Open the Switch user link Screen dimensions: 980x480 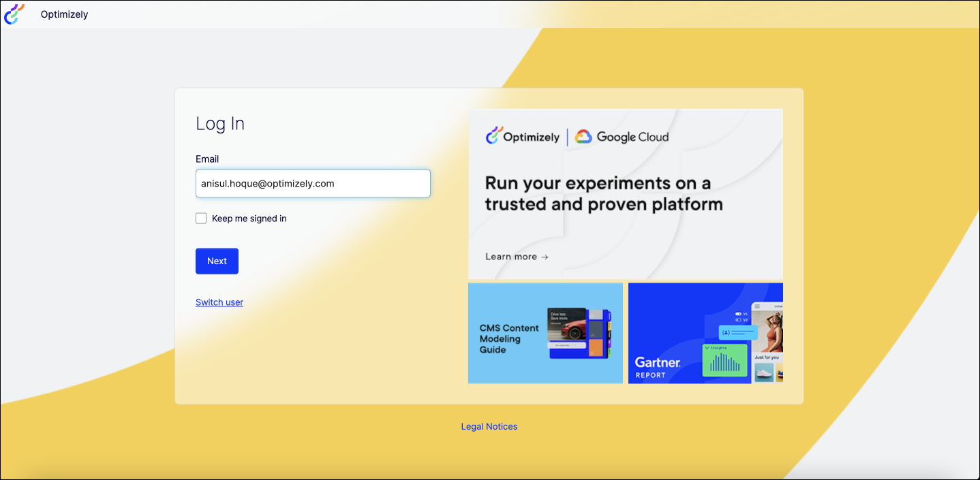pos(219,302)
